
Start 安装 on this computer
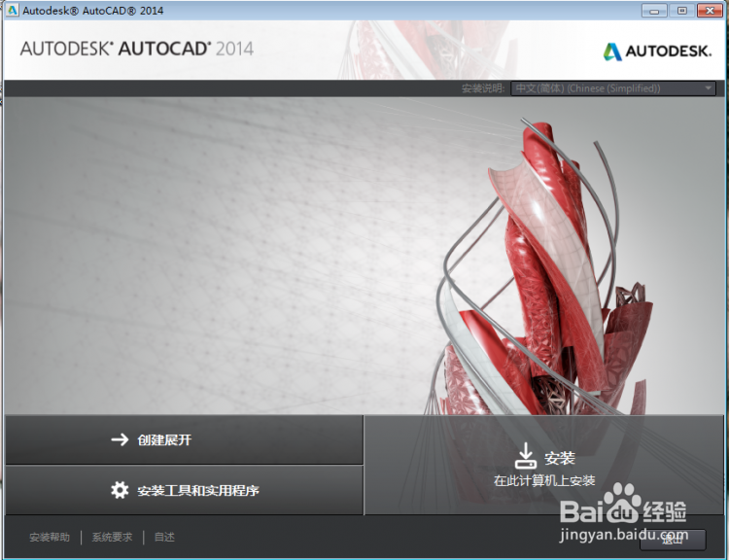click(x=544, y=465)
